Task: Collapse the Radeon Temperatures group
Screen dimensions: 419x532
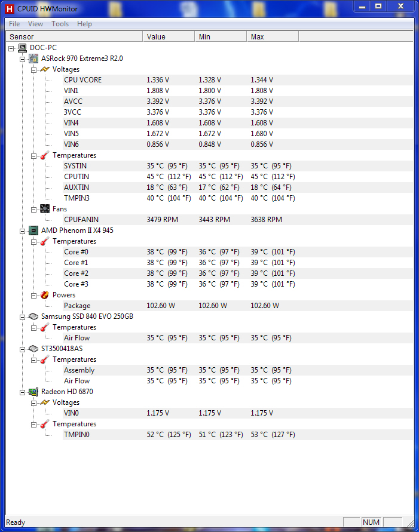Action: (x=33, y=425)
